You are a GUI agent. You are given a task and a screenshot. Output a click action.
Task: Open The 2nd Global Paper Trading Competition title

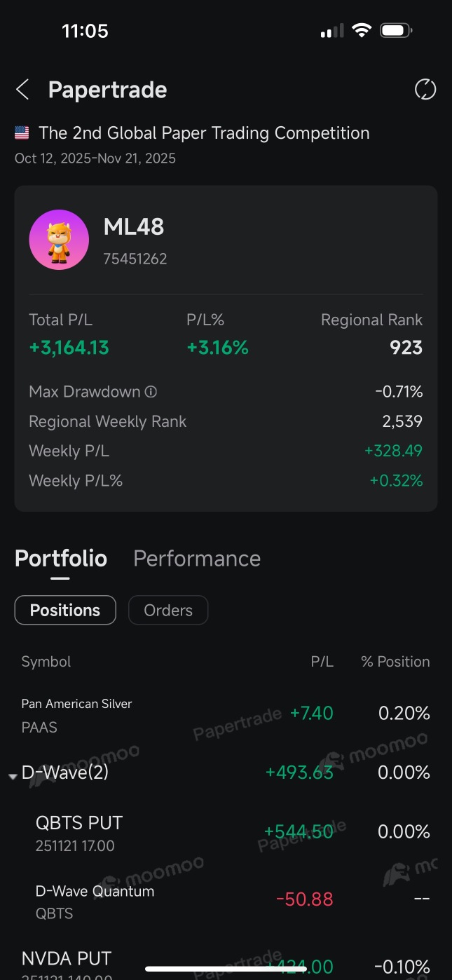[204, 132]
